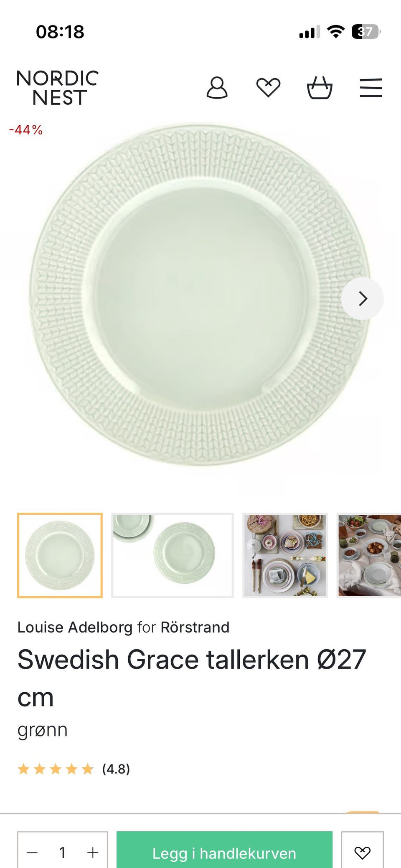Screen dimensions: 401x868
Task: Open the user account profile icon
Action: point(217,88)
